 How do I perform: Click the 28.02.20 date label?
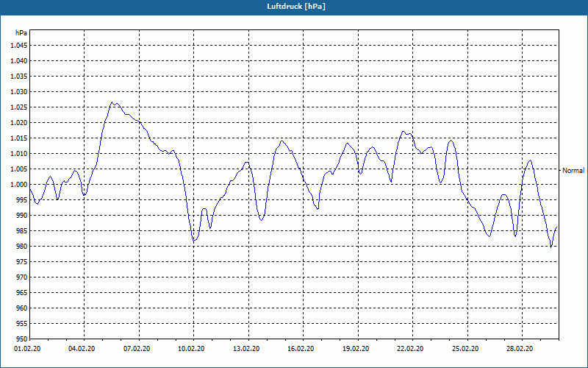(x=520, y=349)
